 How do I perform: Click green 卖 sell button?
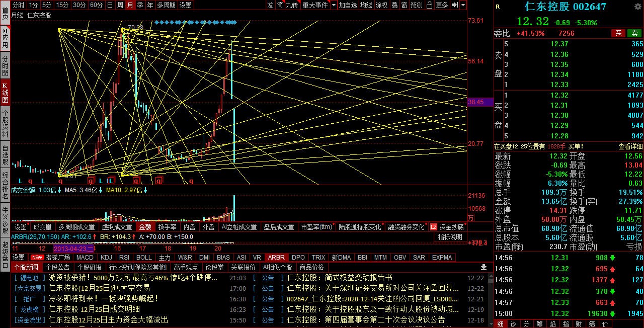click(634, 33)
